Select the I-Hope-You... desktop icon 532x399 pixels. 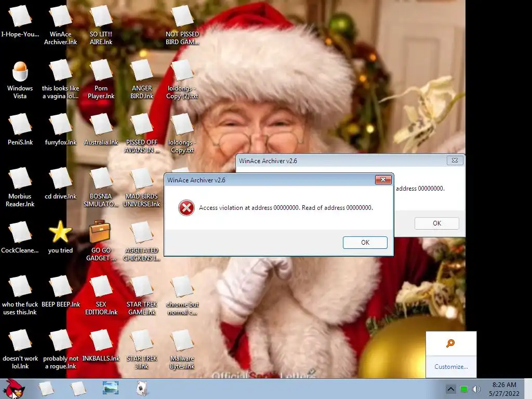click(x=20, y=22)
